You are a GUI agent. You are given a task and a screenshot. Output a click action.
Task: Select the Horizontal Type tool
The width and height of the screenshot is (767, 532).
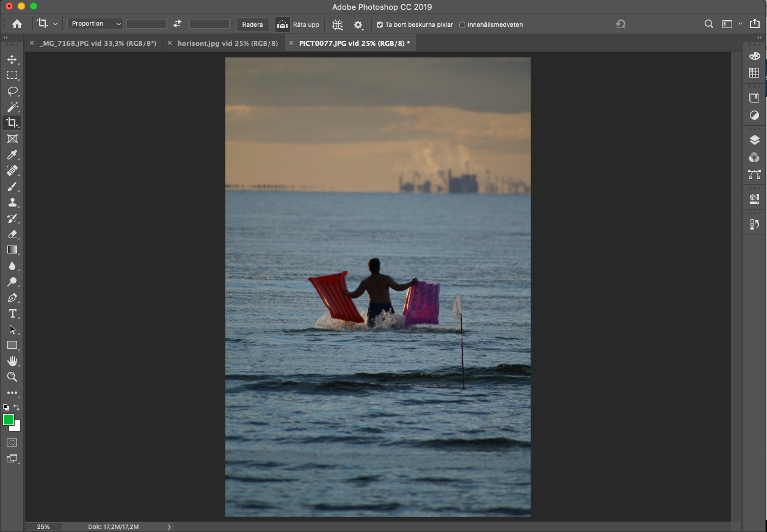pyautogui.click(x=12, y=313)
